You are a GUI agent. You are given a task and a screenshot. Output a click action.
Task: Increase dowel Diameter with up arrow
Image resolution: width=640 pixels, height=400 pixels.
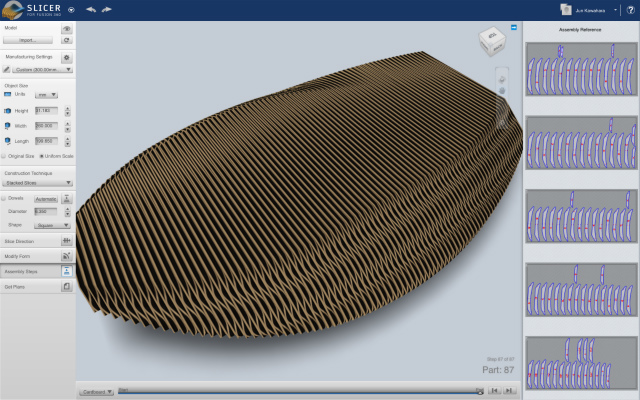pos(67,209)
